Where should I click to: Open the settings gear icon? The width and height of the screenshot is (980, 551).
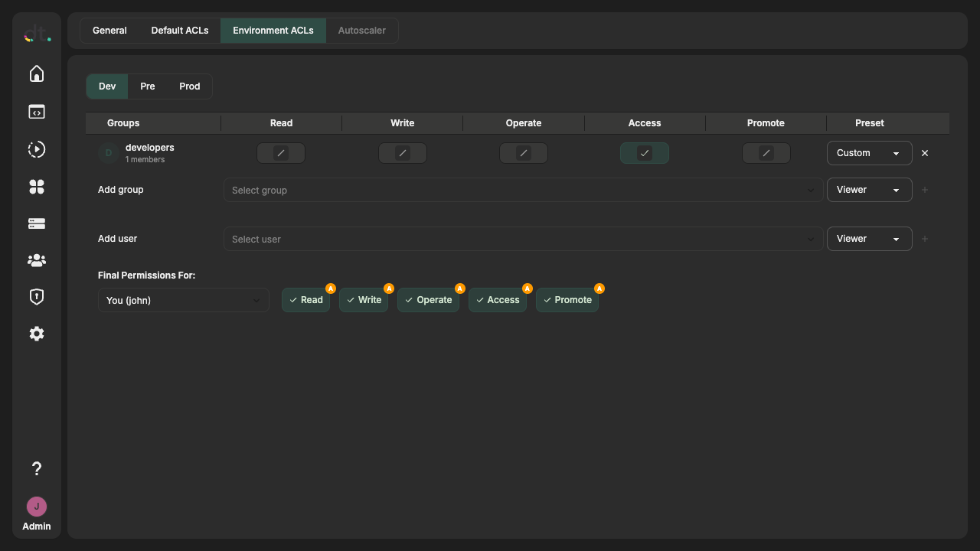point(37,334)
